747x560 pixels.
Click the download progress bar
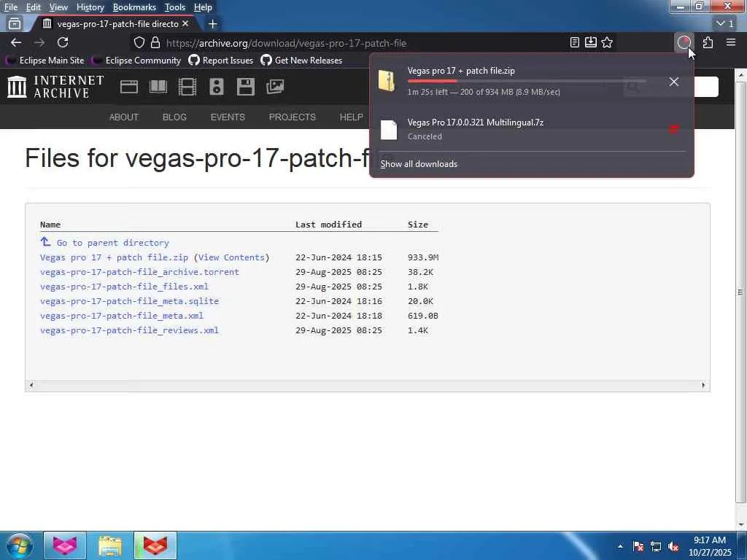(x=527, y=82)
